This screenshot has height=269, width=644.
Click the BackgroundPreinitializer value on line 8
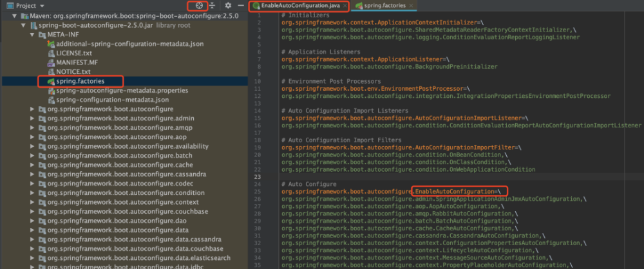[x=457, y=66]
